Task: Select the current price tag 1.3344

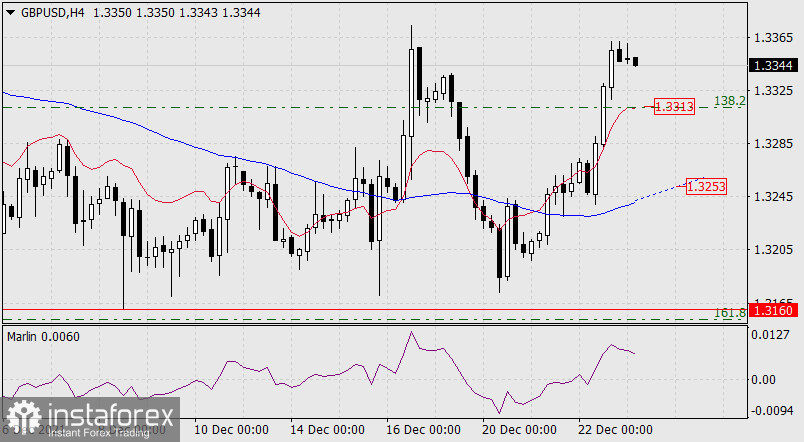Action: [x=776, y=66]
